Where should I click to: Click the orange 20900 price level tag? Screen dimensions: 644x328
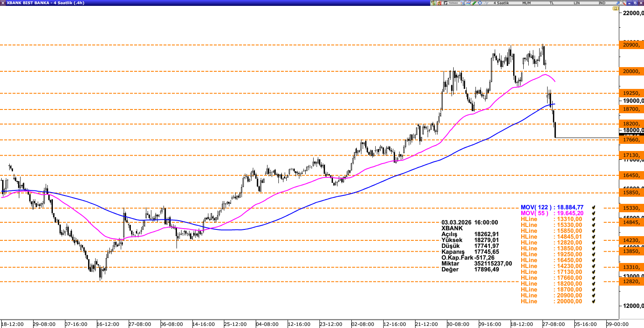[x=631, y=45]
